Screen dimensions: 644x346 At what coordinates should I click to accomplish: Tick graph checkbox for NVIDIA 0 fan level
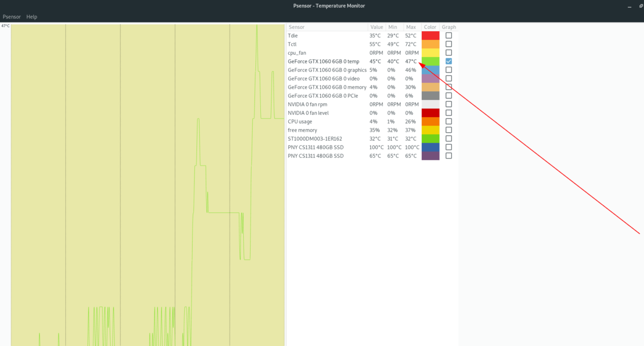(449, 113)
